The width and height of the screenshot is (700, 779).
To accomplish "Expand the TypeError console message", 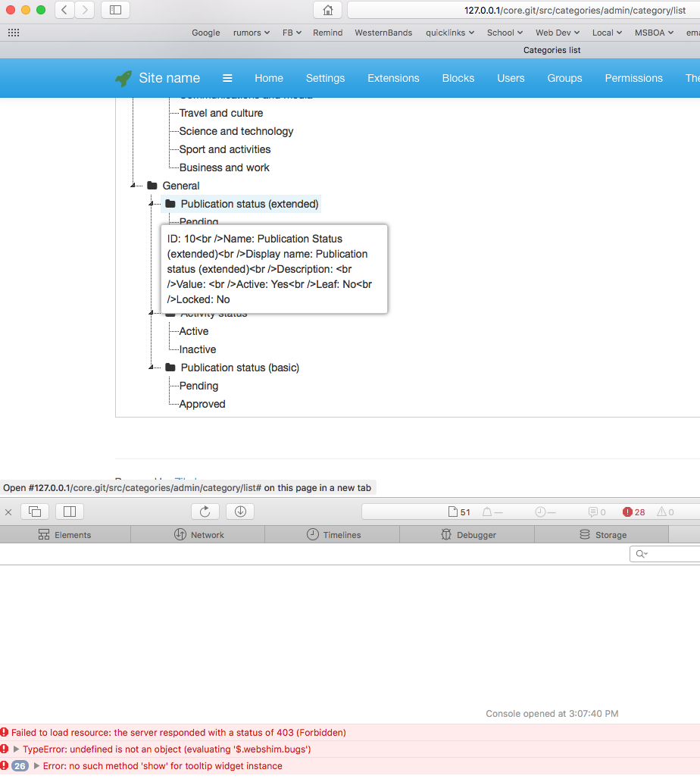I will point(16,749).
